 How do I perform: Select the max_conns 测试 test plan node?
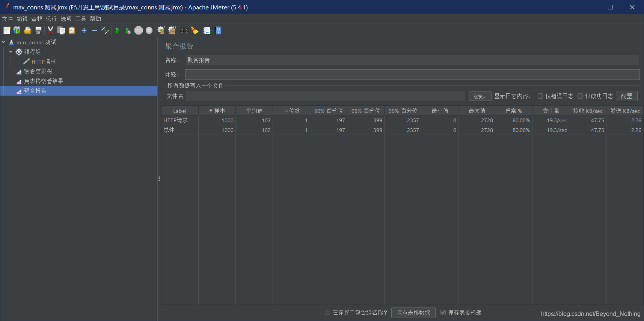point(36,42)
